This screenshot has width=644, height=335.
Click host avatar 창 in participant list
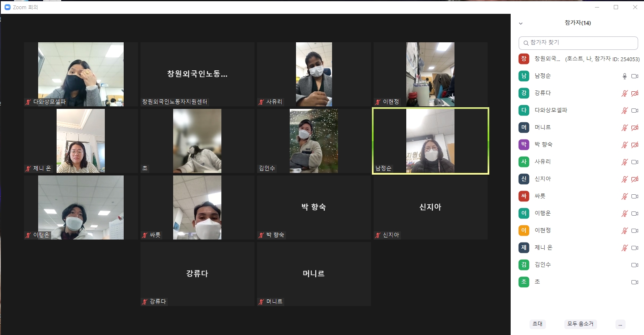tap(524, 59)
